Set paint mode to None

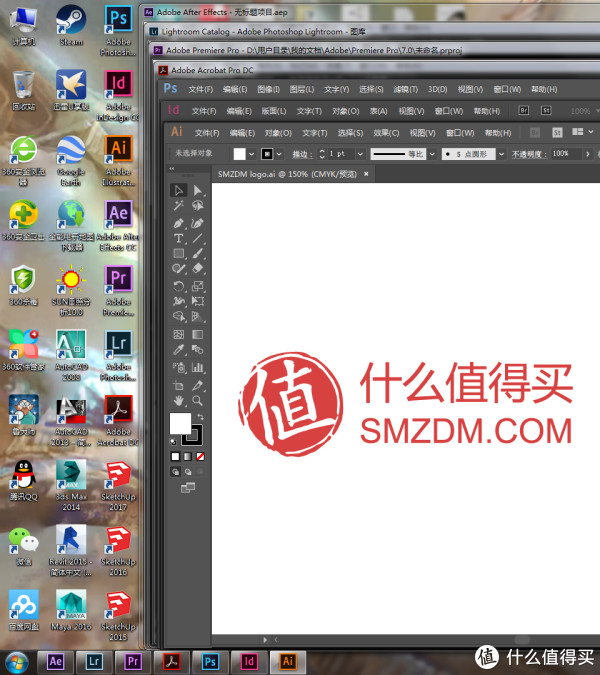[200, 456]
